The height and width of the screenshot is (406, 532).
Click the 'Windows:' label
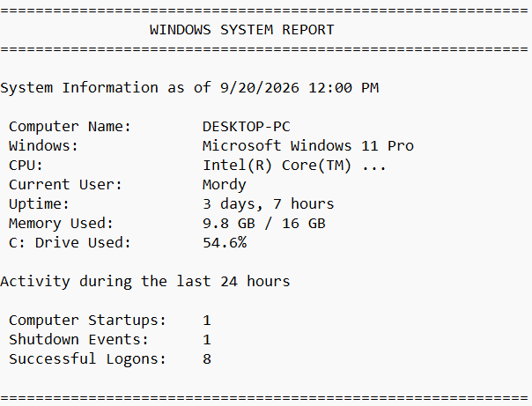click(x=43, y=146)
